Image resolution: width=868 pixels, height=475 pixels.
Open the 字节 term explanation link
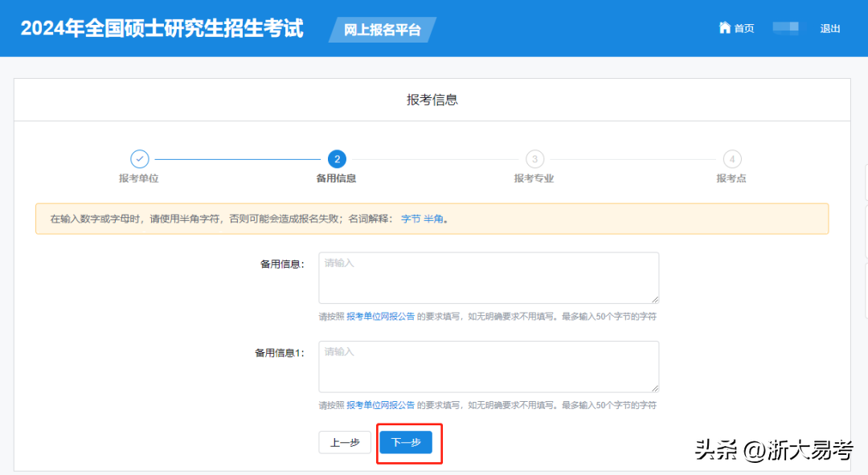coord(411,219)
